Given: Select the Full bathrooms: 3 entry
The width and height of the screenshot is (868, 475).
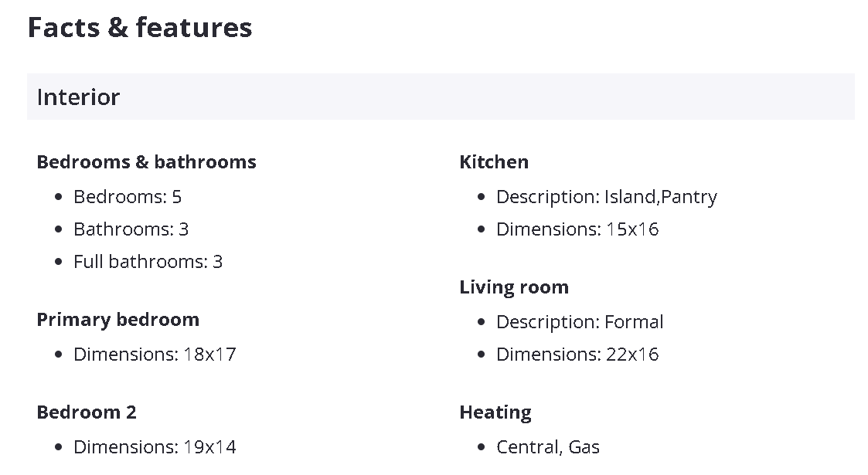Looking at the screenshot, I should (148, 262).
